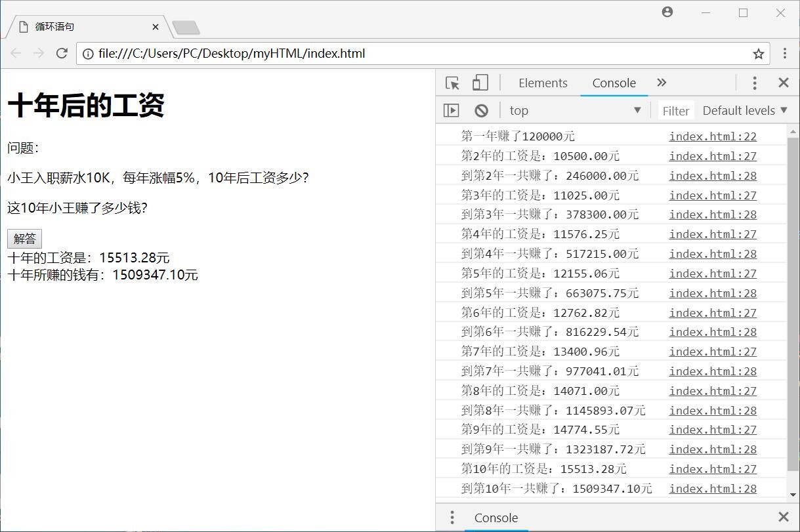Click the console scrollbar up arrow
The height and width of the screenshot is (532, 800).
pyautogui.click(x=793, y=131)
